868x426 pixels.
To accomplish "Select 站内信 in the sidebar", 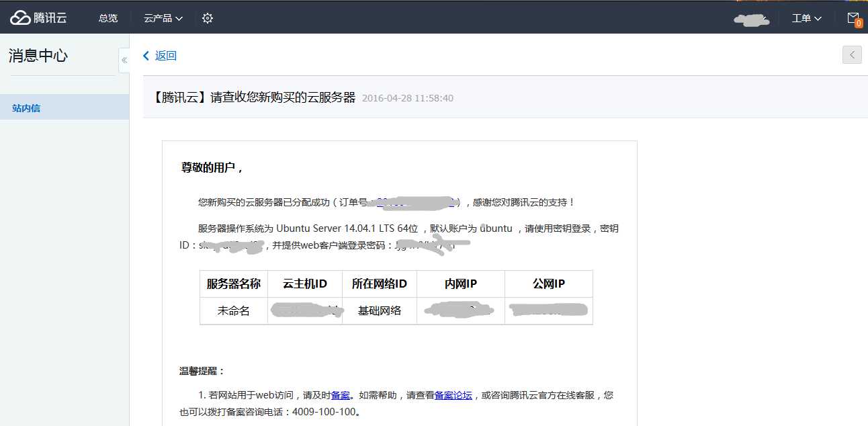I will pos(64,108).
